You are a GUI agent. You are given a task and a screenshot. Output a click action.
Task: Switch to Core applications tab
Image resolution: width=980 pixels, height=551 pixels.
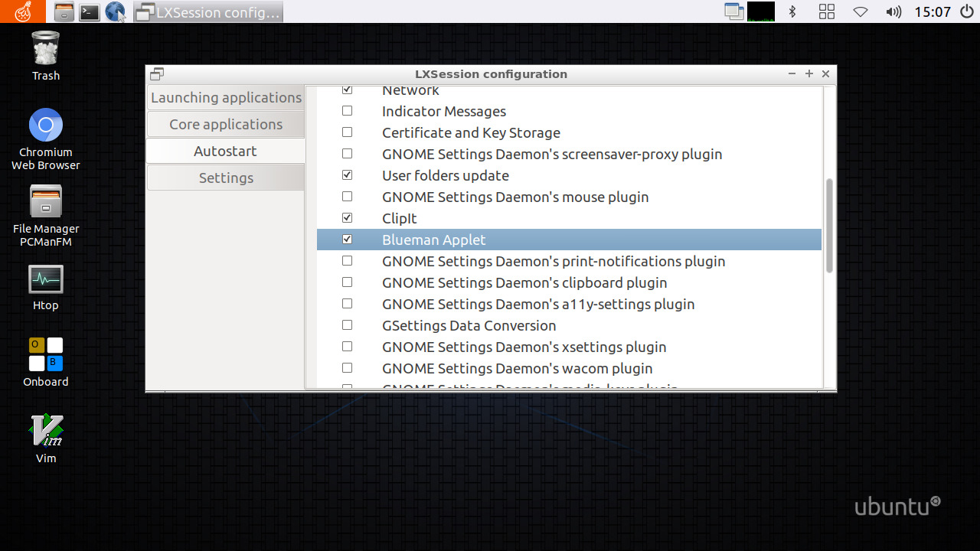pos(226,124)
